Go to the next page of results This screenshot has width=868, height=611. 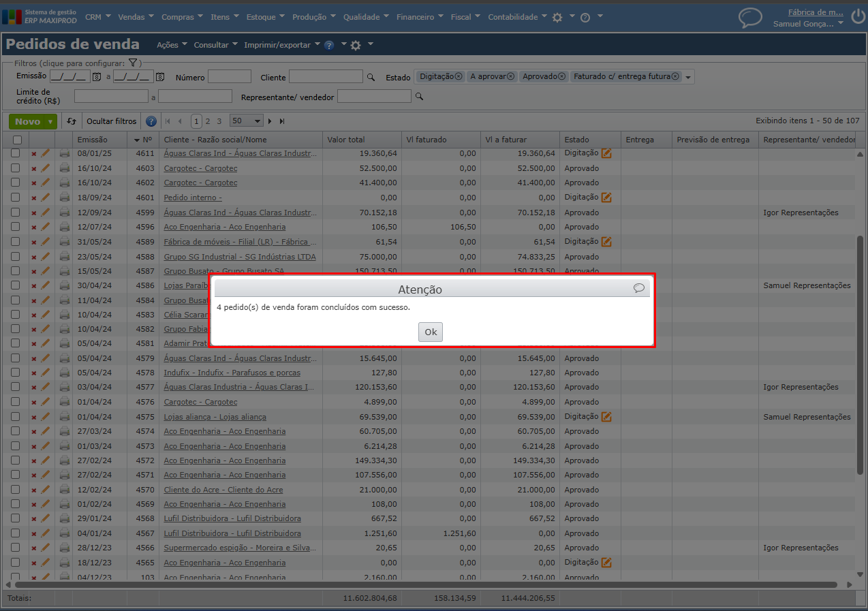[x=270, y=121]
